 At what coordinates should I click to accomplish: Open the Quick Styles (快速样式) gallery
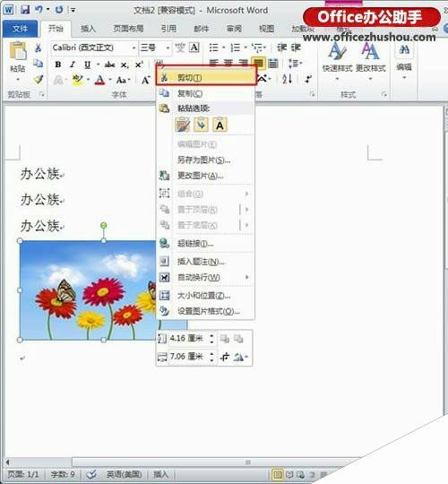(337, 61)
